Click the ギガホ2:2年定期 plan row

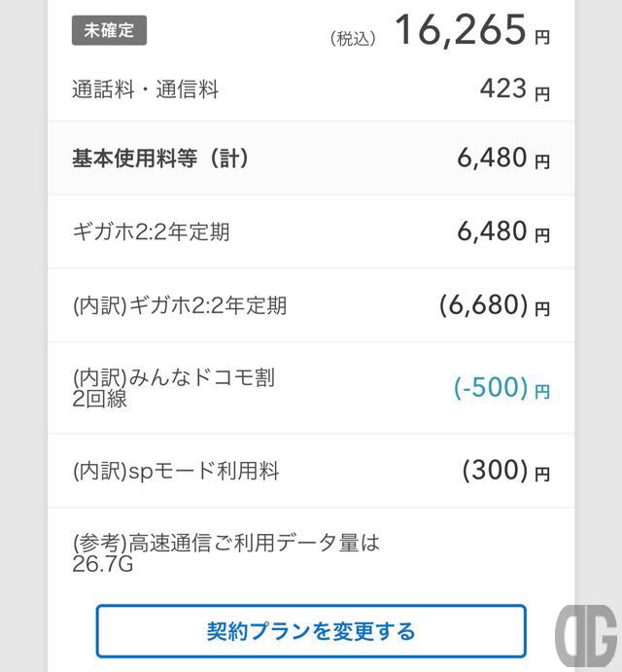tap(311, 231)
